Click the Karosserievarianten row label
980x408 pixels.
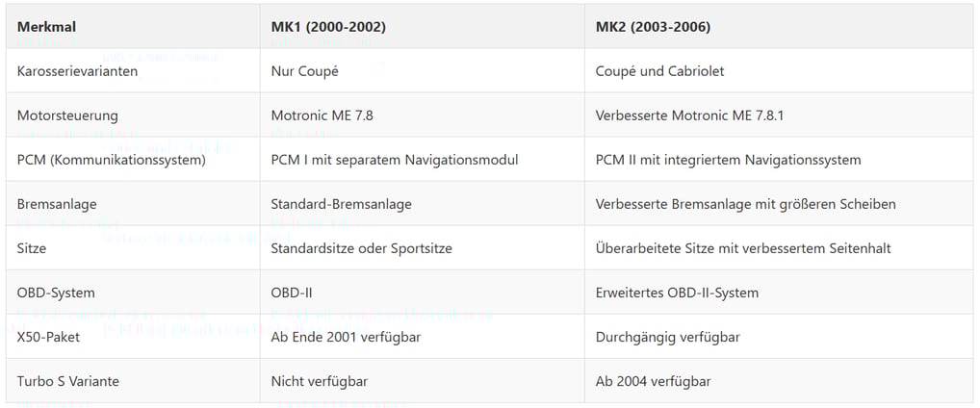point(77,71)
